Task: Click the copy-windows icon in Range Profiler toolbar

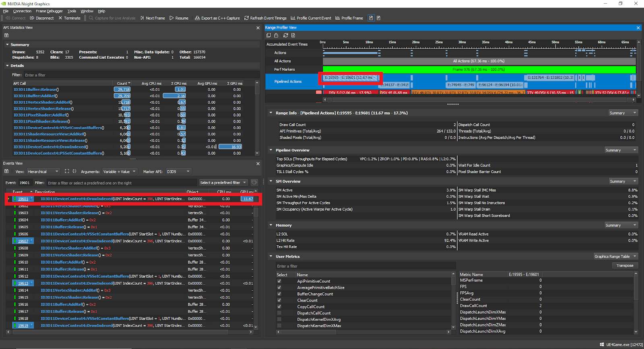Action: pos(269,35)
